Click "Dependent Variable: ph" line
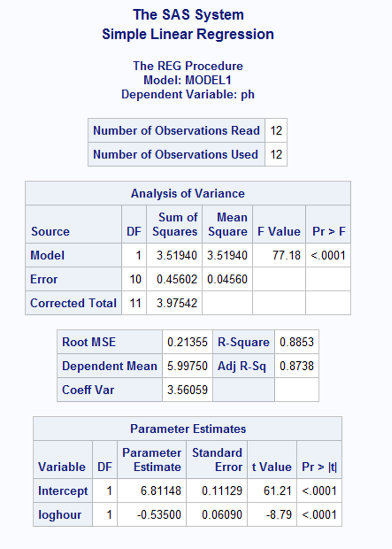This screenshot has height=549, width=392. [x=188, y=94]
